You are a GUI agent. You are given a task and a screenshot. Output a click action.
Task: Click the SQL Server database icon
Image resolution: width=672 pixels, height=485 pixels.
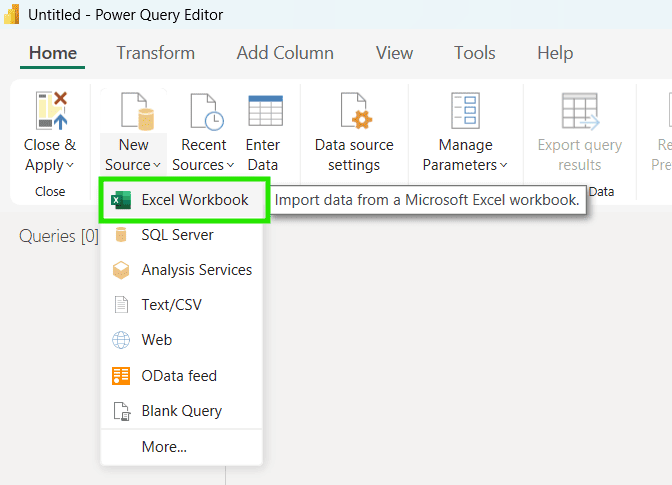click(x=121, y=235)
